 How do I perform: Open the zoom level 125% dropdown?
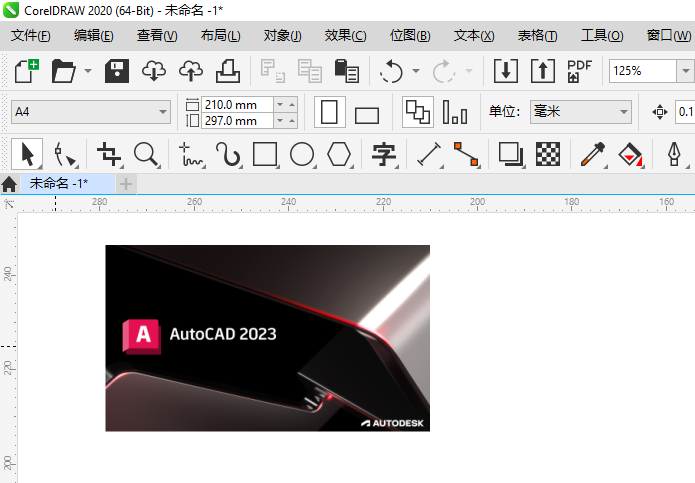click(x=685, y=71)
